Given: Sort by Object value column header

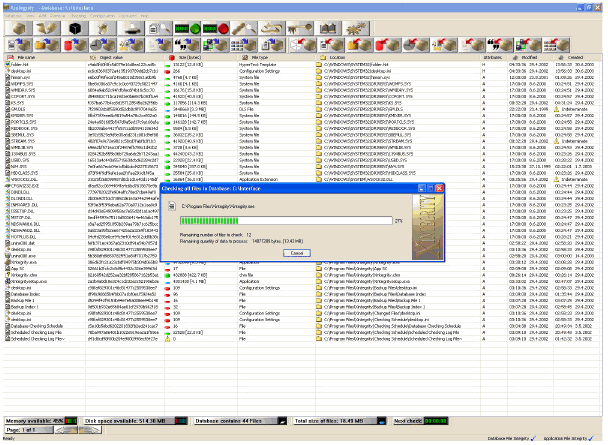Looking at the screenshot, I should pos(125,57).
